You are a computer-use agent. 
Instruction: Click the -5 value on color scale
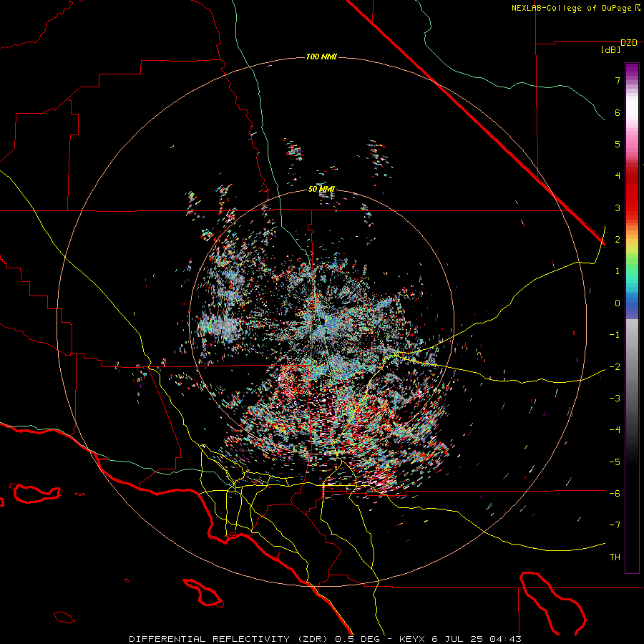[x=615, y=462]
